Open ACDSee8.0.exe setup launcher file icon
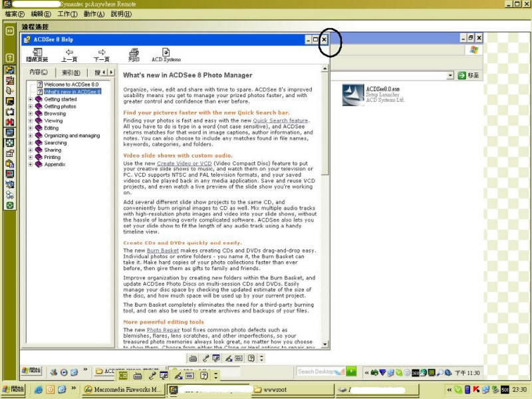This screenshot has width=532, height=399. click(x=353, y=94)
